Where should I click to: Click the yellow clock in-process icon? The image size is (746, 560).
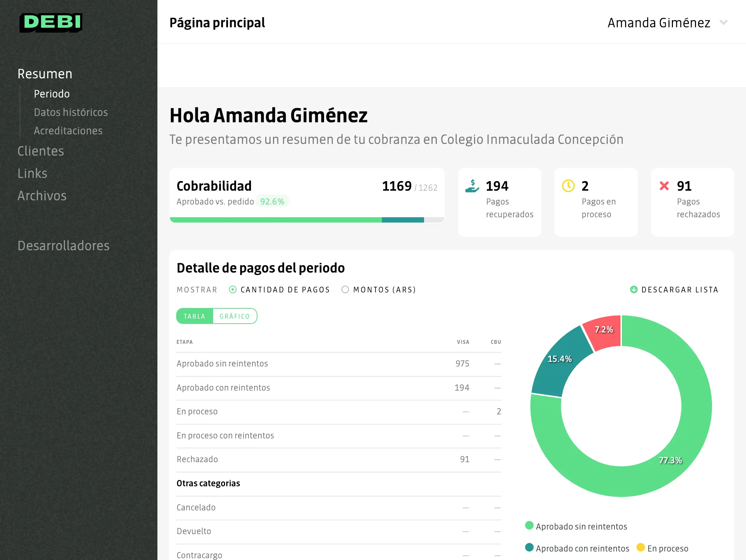click(568, 186)
